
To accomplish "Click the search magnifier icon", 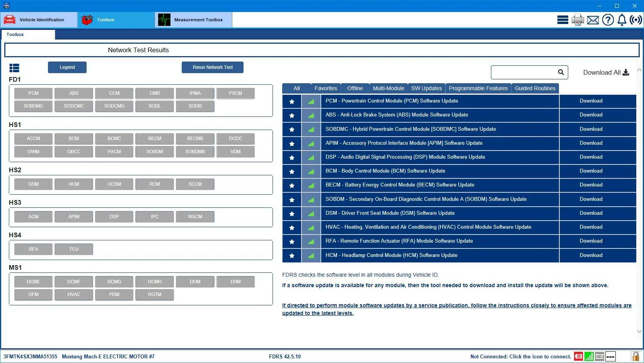I will point(561,72).
